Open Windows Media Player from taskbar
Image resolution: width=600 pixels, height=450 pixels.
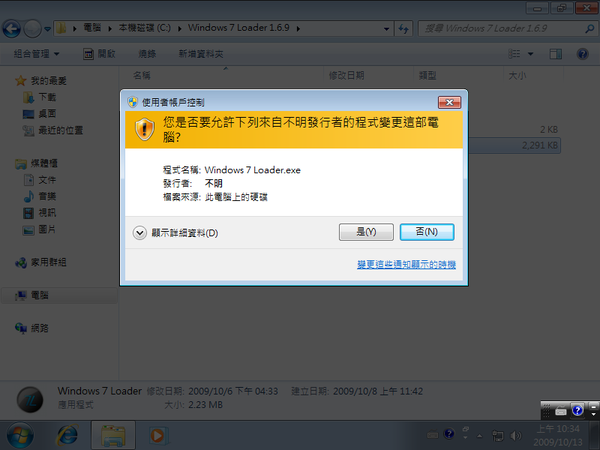157,435
